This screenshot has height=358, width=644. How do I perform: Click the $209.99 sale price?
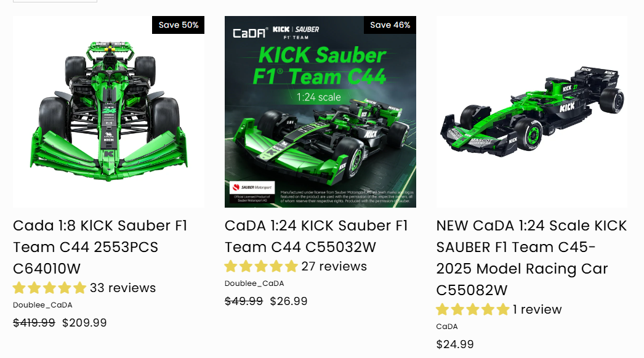click(84, 323)
